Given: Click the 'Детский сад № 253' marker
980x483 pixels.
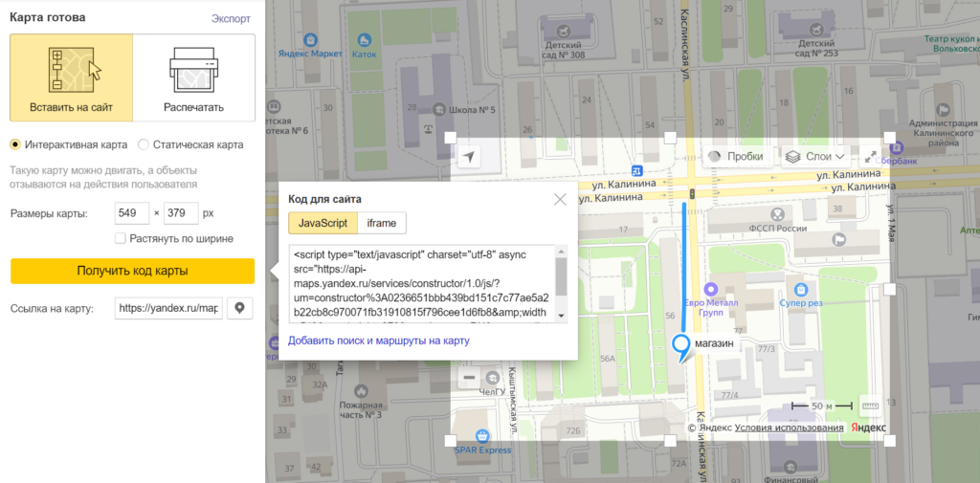Looking at the screenshot, I should tap(816, 30).
